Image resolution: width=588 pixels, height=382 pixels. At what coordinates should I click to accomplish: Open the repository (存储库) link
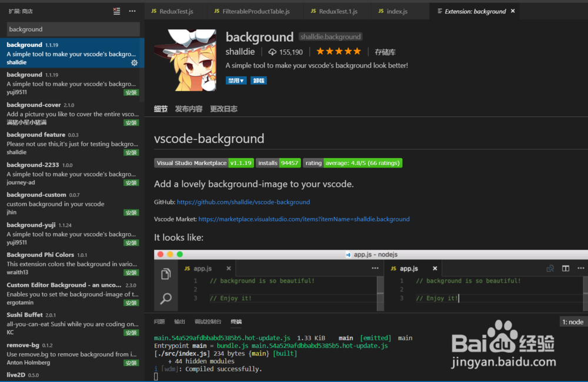385,52
